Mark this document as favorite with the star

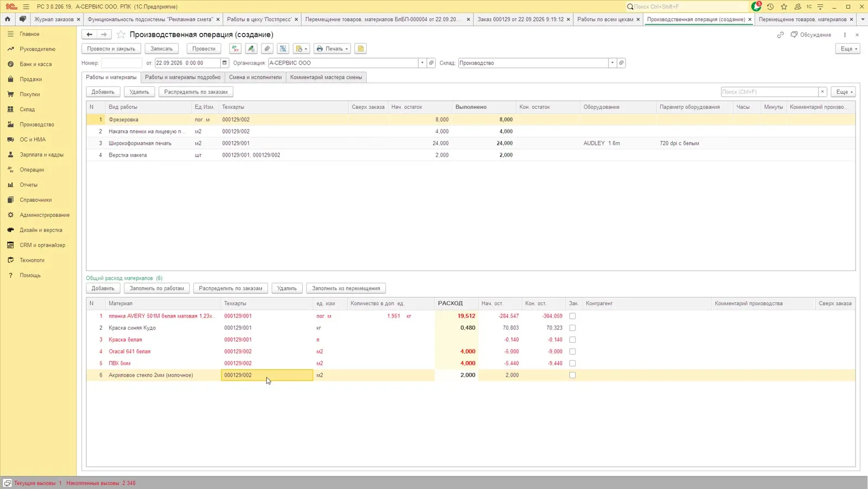(121, 34)
